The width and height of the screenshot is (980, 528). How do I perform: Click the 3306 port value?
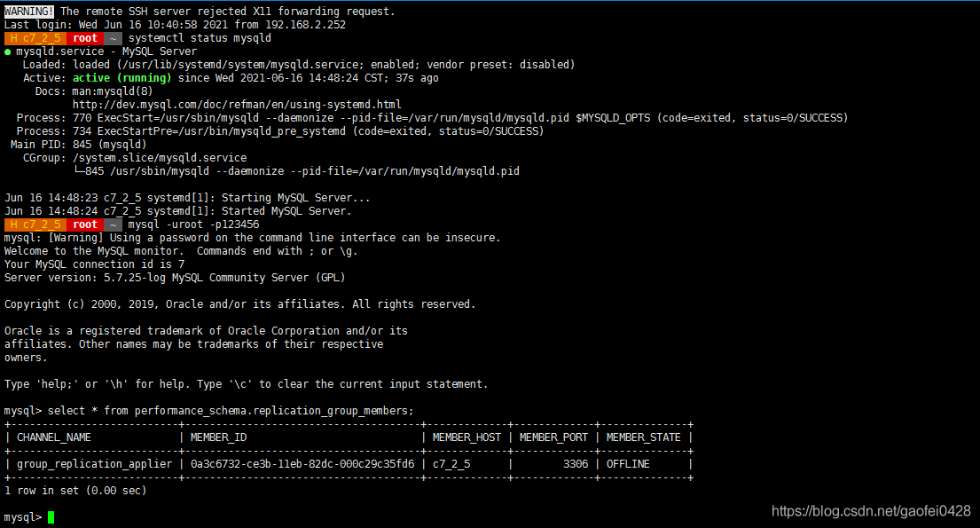[576, 464]
